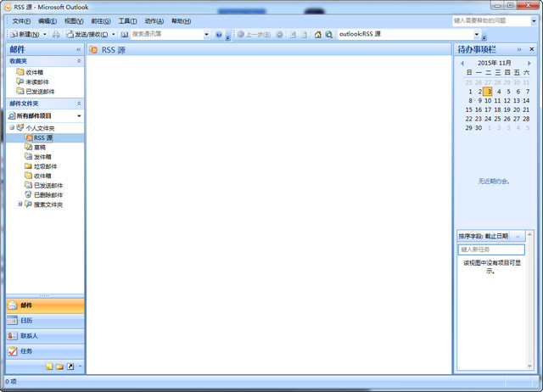Open the 编辑(E) menu
Screen dimensions: 543x392
pyautogui.click(x=48, y=21)
